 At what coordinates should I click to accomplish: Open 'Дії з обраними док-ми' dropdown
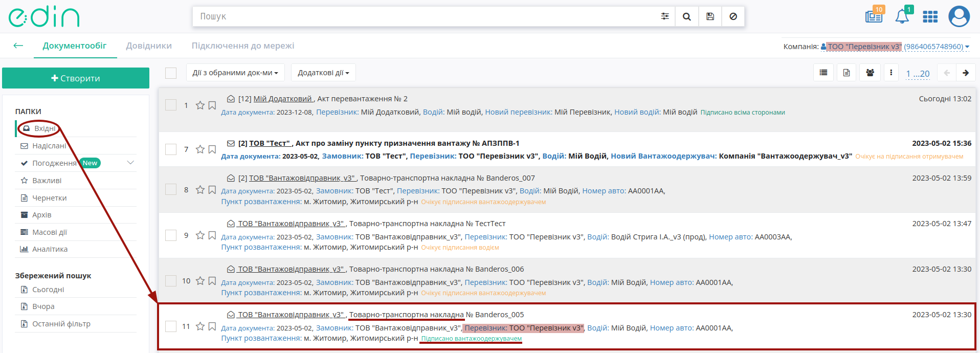pyautogui.click(x=235, y=73)
